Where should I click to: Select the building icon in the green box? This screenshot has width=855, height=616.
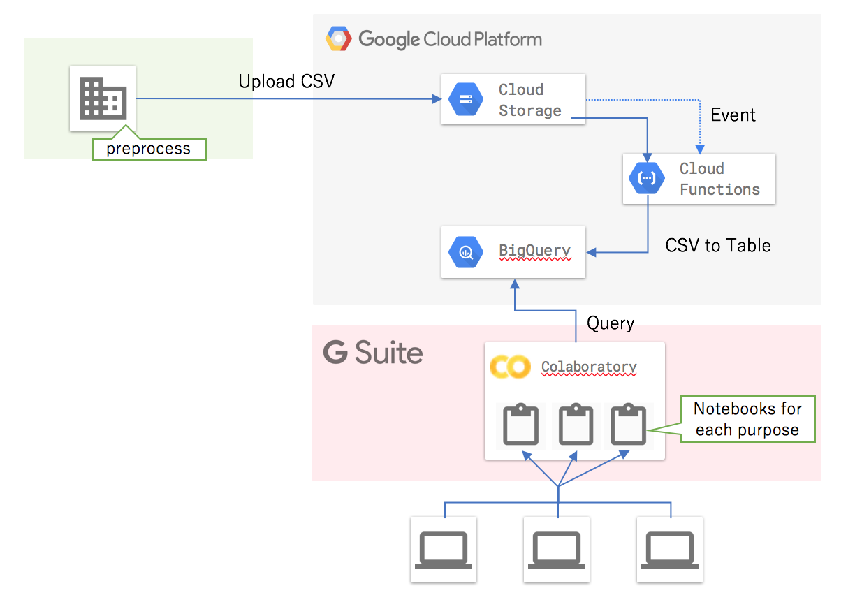point(102,98)
